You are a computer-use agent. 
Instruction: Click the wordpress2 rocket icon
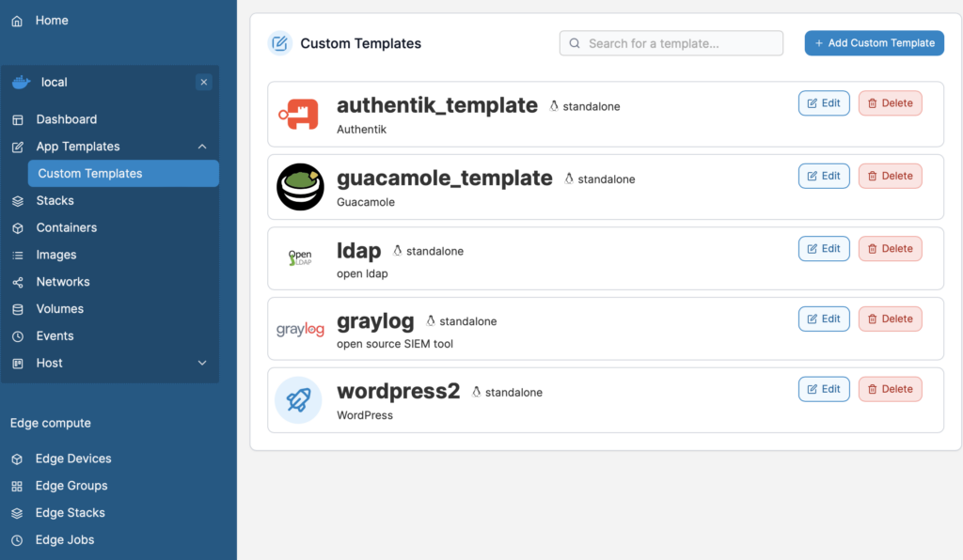(298, 400)
